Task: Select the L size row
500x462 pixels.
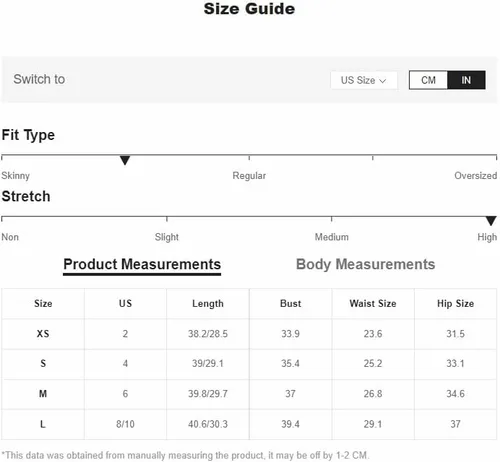Action: (249, 424)
